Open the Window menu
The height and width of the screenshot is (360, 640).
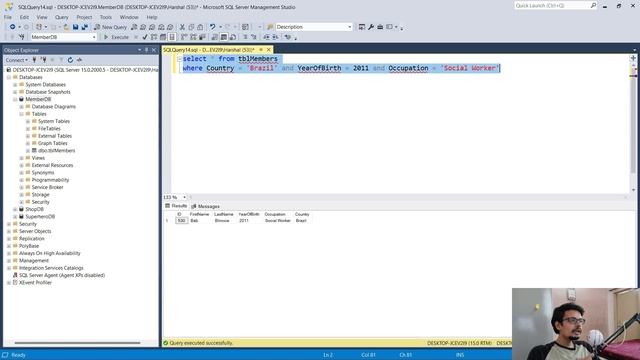click(129, 17)
